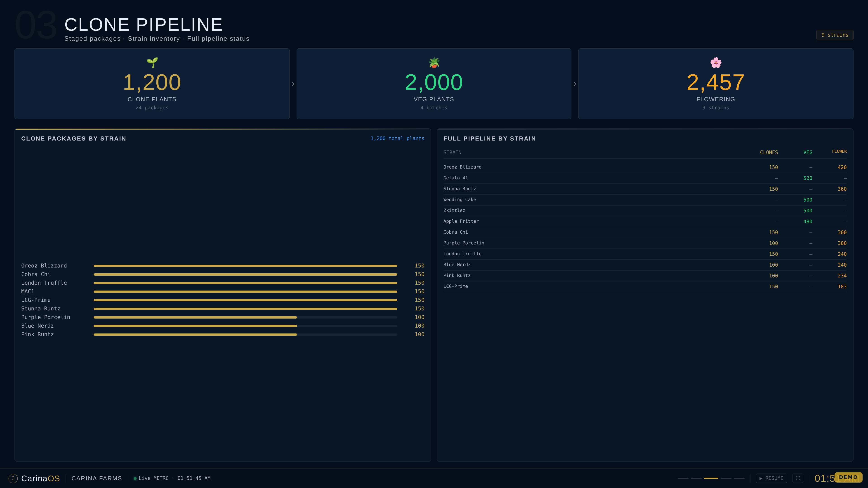Select Gelato 41 row in pipeline table
Screen dimensions: 868x488
coord(645,178)
